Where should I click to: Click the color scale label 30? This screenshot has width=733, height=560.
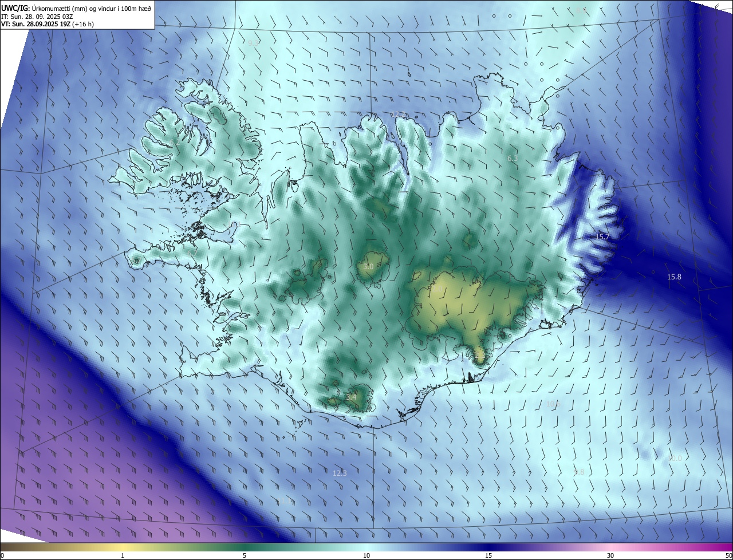pos(610,555)
